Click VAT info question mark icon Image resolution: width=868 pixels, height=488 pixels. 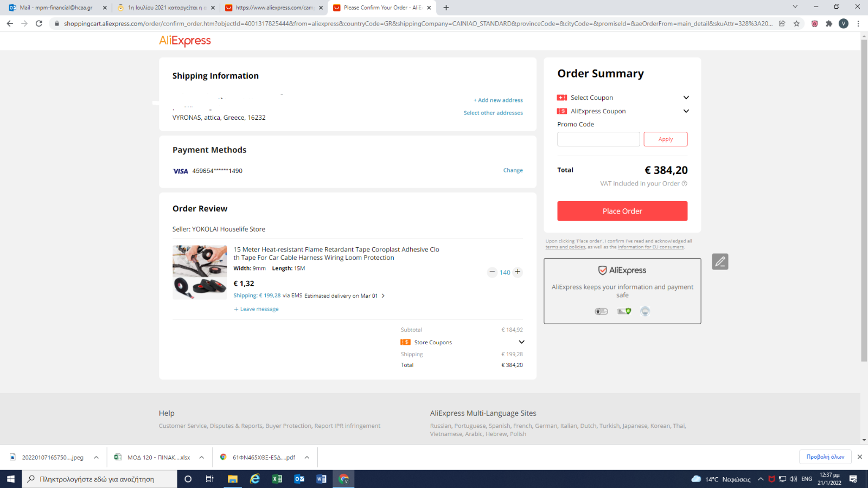tap(685, 183)
